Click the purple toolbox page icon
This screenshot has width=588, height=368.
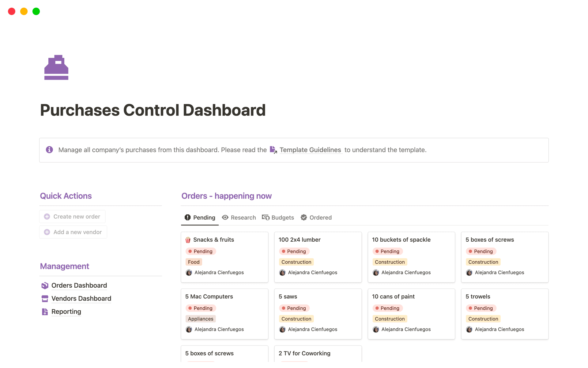point(56,67)
